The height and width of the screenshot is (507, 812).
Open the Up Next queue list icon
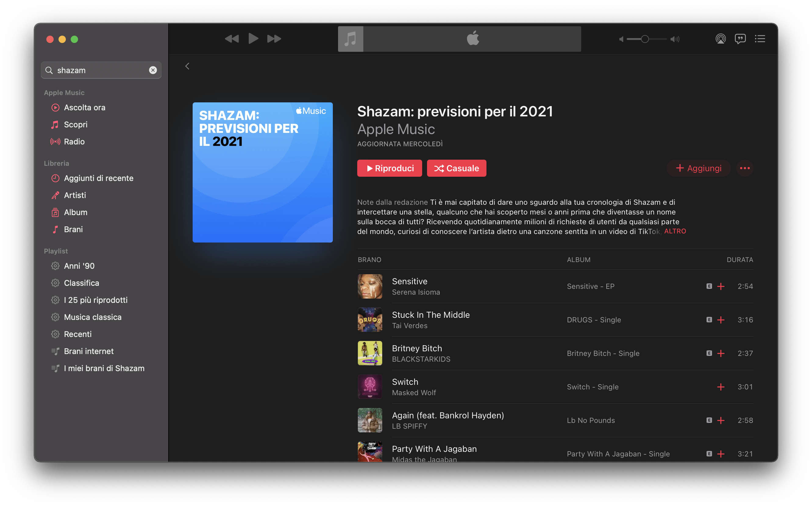tap(760, 39)
